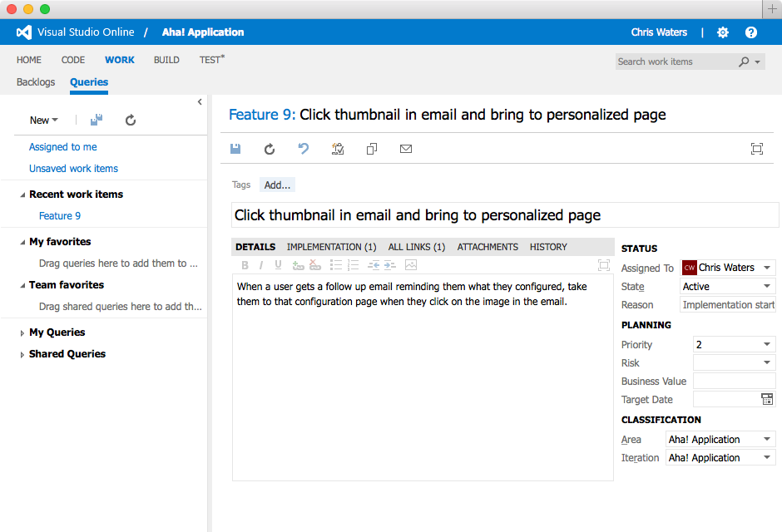Viewport: 782px width, 532px height.
Task: Open search options dropdown arrow
Action: [x=758, y=62]
